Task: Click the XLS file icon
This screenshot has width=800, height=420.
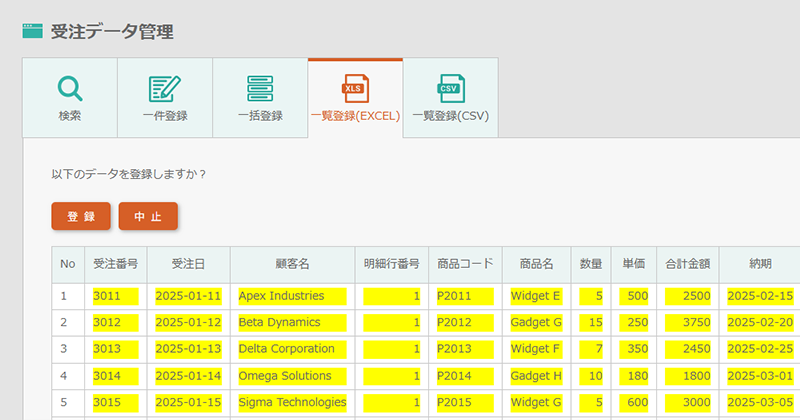Action: click(x=355, y=88)
